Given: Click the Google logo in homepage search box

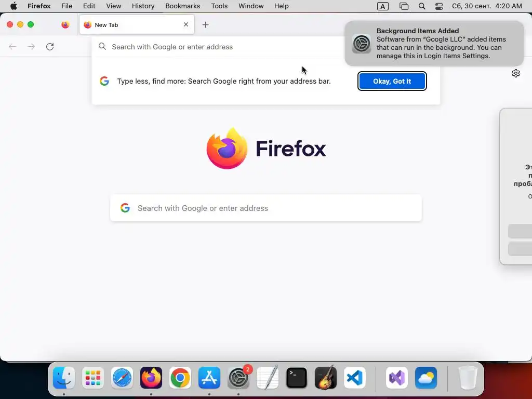Looking at the screenshot, I should (125, 208).
